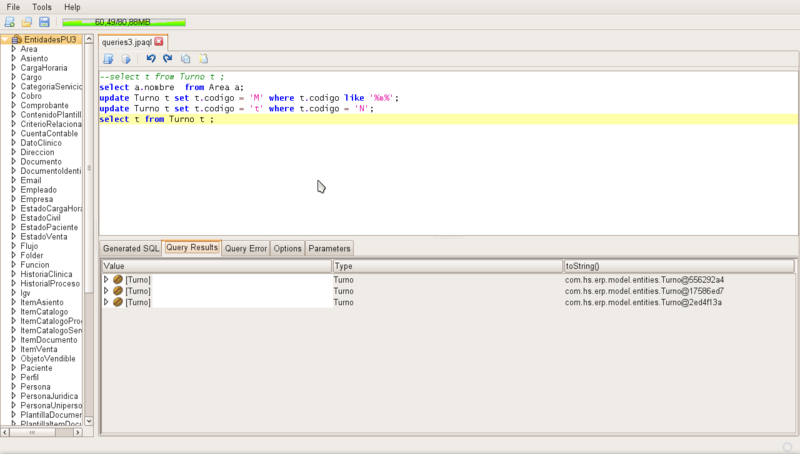This screenshot has width=800, height=454.
Task: Click the open file folder icon
Action: point(27,22)
